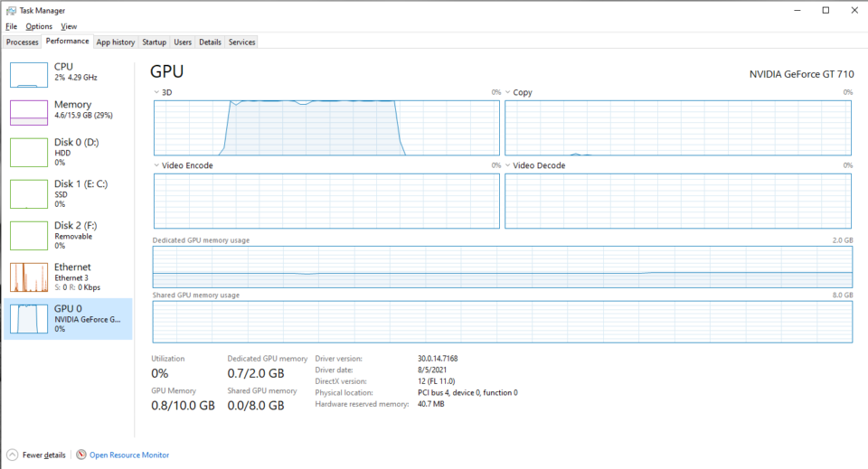868x469 pixels.
Task: Open Disk 1 (E: C:) SSD thumbnail
Action: (28, 193)
